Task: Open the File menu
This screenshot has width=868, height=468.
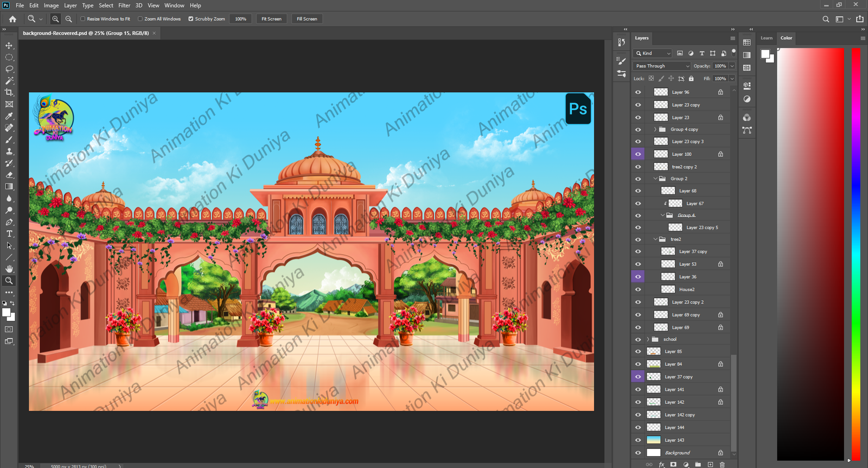Action: (20, 5)
